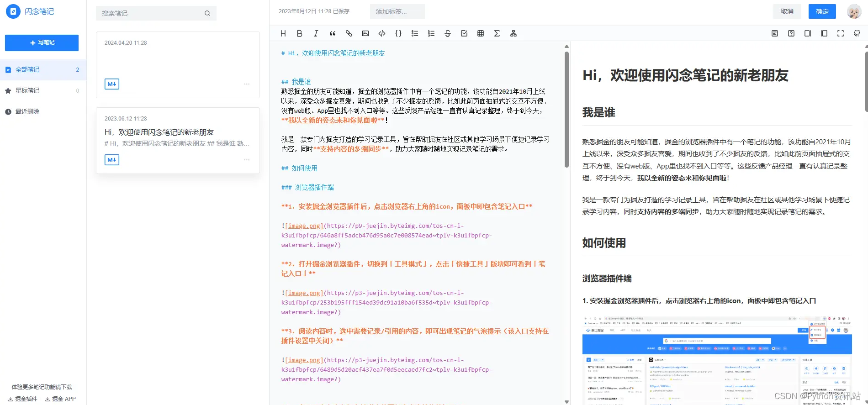
Task: Click the ### 浏览器插件端 line in the editor
Action: pyautogui.click(x=307, y=187)
